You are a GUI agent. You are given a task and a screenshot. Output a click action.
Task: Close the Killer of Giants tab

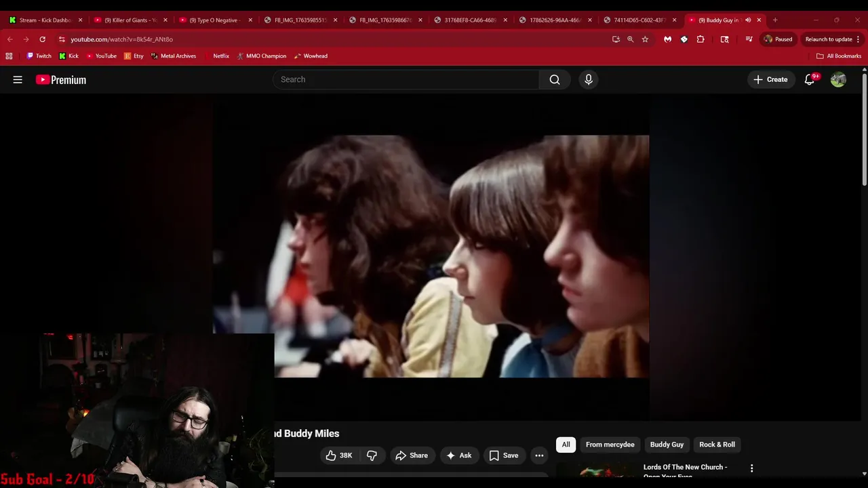tap(165, 20)
